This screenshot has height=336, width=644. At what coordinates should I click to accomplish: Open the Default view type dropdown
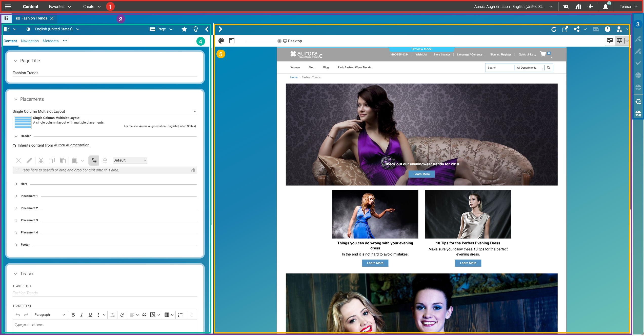(x=130, y=160)
